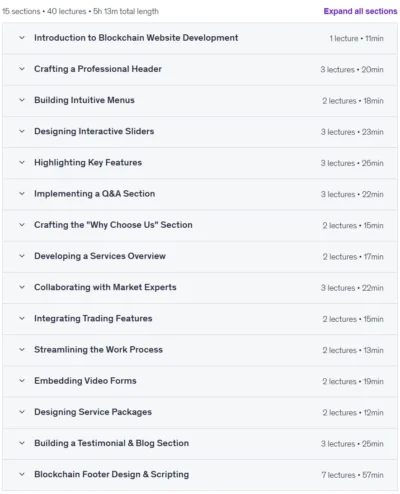The image size is (400, 494).
Task: Click the 7 lectures 57min label
Action: click(352, 475)
